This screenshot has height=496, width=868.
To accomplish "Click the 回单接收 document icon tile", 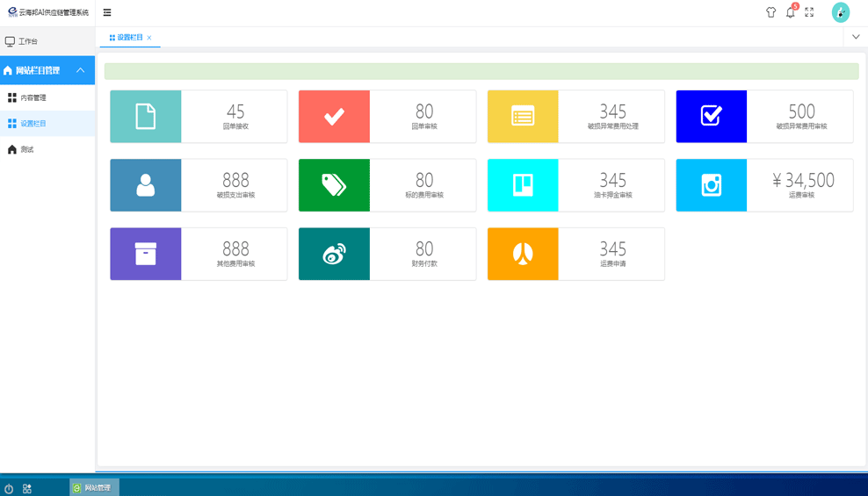I will pyautogui.click(x=146, y=116).
